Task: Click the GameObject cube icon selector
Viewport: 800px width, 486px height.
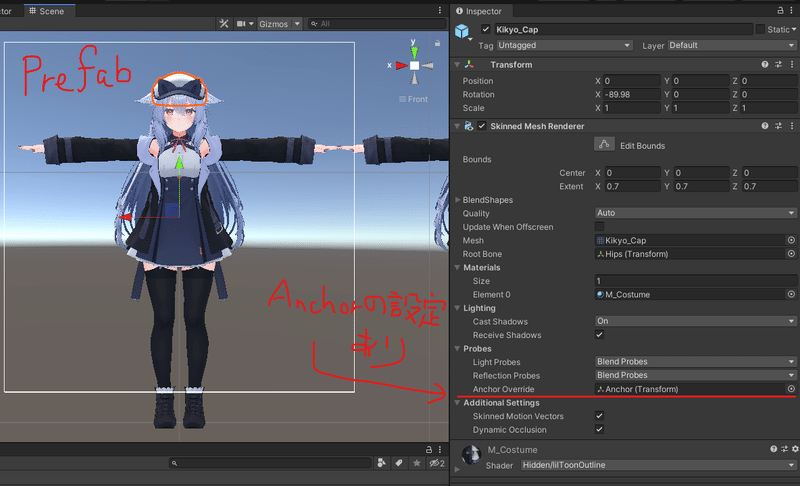Action: 462,32
